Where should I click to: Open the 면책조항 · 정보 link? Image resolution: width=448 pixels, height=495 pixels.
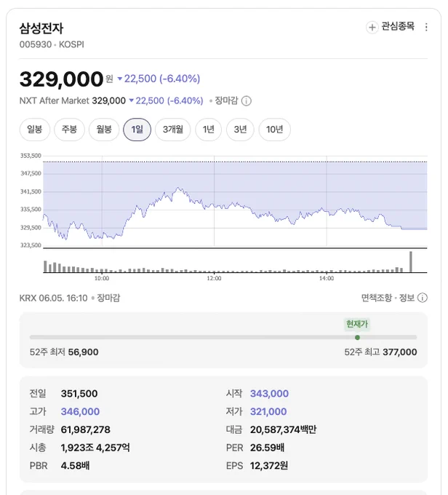[x=388, y=298]
